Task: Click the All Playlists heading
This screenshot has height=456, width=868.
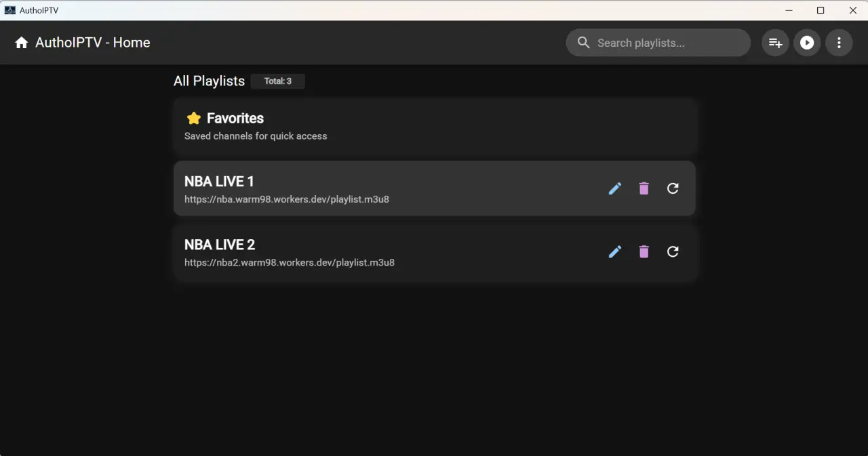Action: coord(209,81)
